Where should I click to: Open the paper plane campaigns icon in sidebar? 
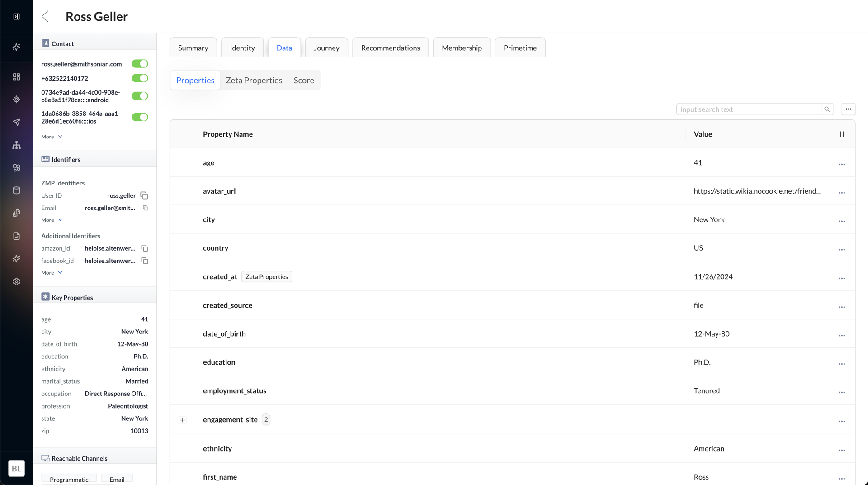[x=17, y=122]
